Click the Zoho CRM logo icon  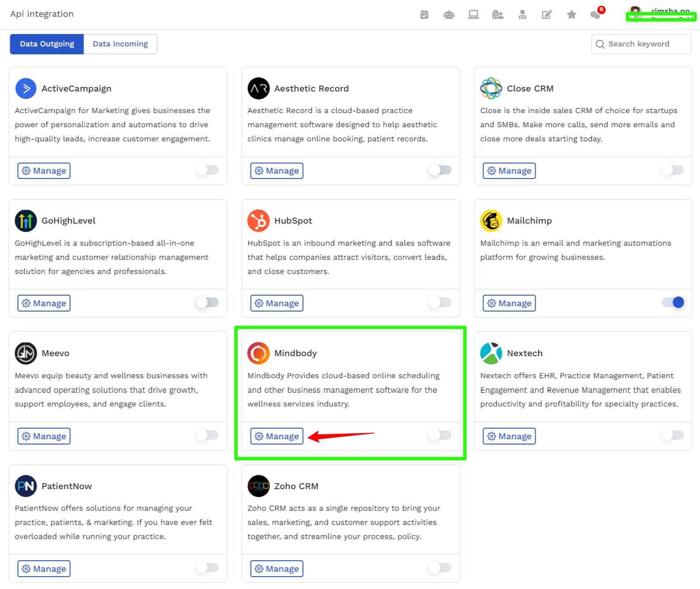[x=259, y=486]
